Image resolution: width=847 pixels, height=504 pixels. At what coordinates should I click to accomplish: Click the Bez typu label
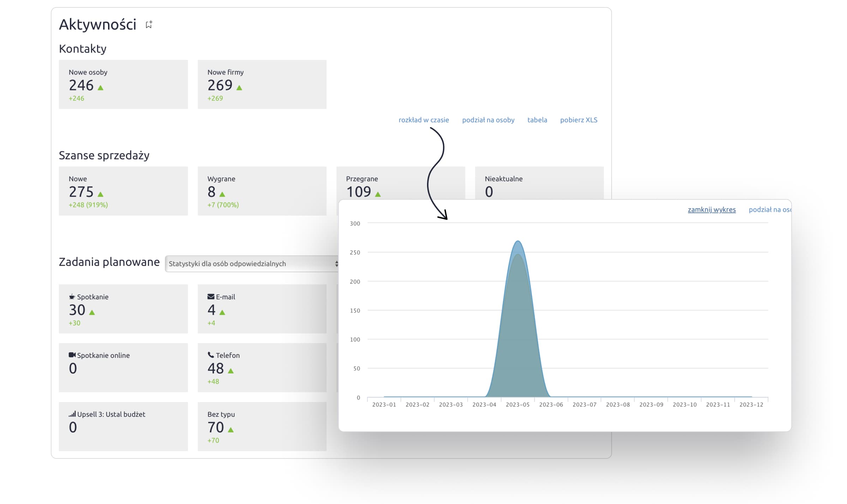click(x=221, y=414)
